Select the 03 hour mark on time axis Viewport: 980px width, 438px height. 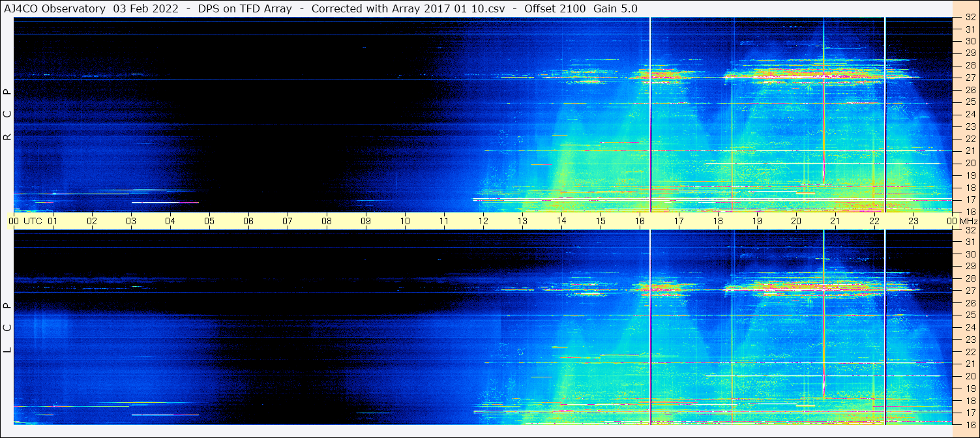coord(131,221)
